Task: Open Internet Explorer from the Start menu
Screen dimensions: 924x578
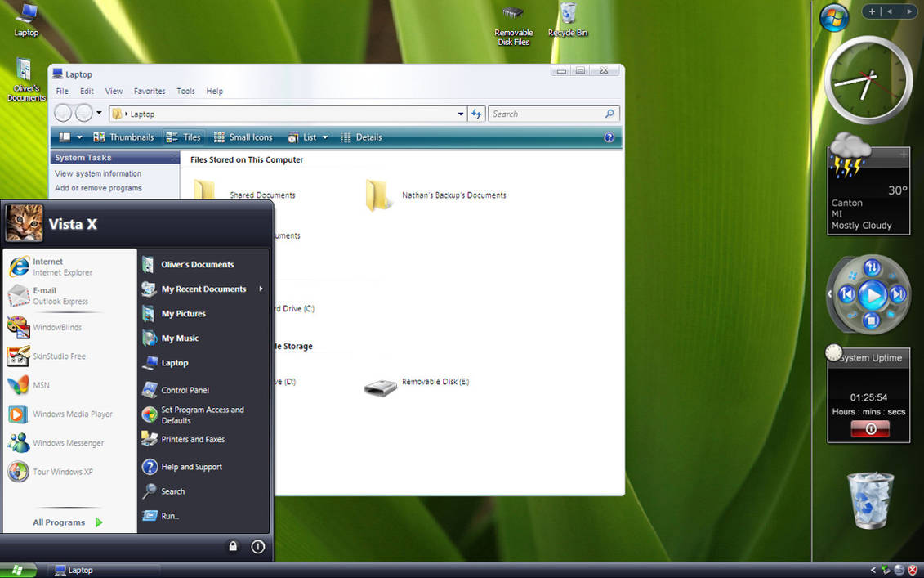Action: coord(49,266)
